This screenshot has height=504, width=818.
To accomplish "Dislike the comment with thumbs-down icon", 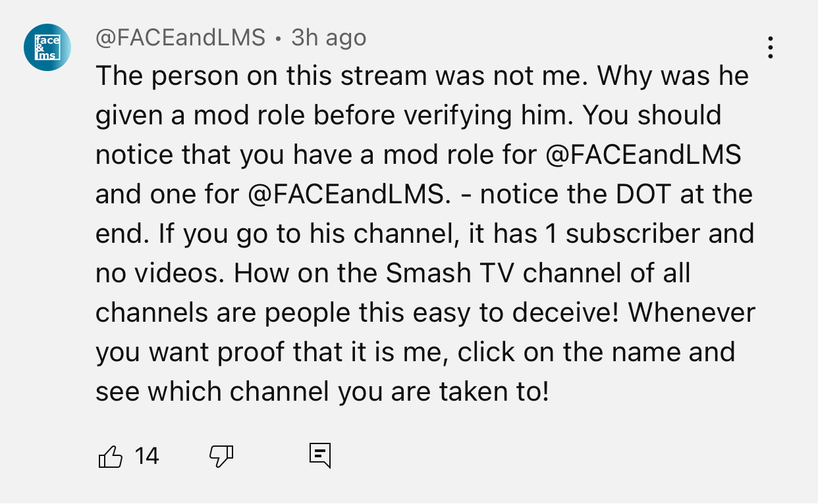I will point(221,456).
